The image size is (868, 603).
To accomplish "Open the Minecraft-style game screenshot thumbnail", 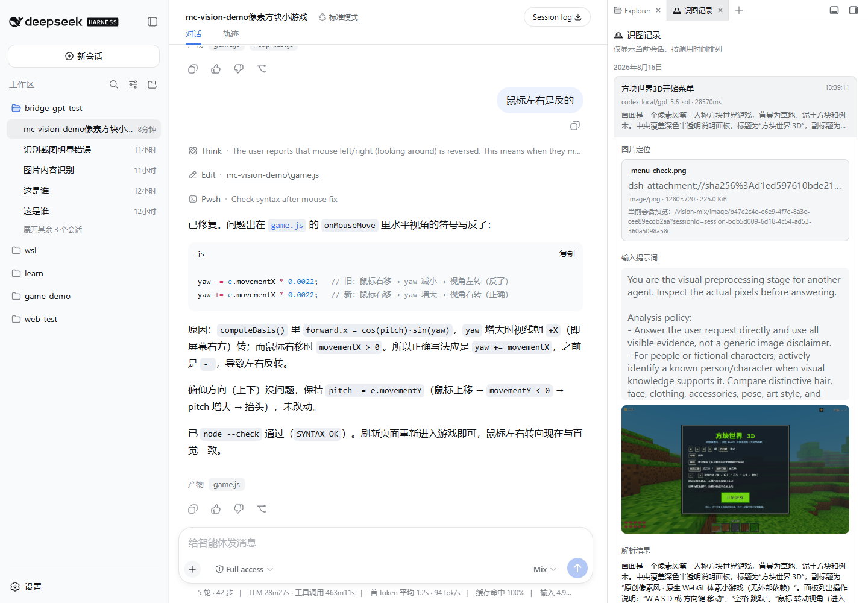I will click(x=735, y=469).
